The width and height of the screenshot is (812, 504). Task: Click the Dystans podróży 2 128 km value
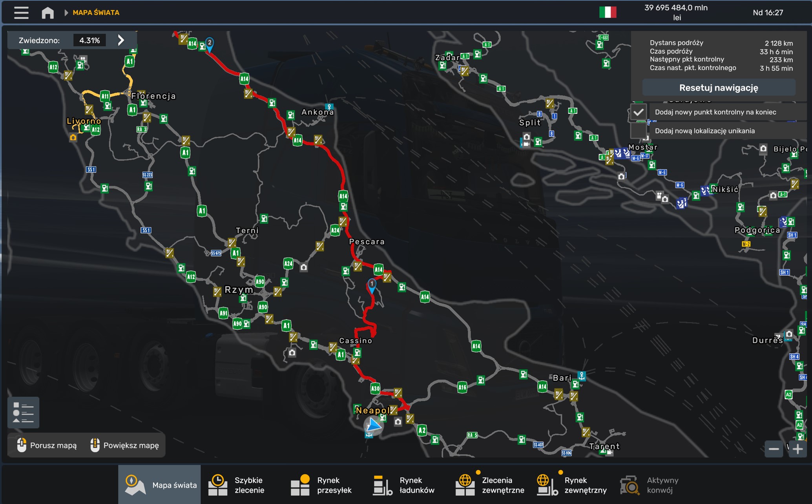pyautogui.click(x=779, y=43)
